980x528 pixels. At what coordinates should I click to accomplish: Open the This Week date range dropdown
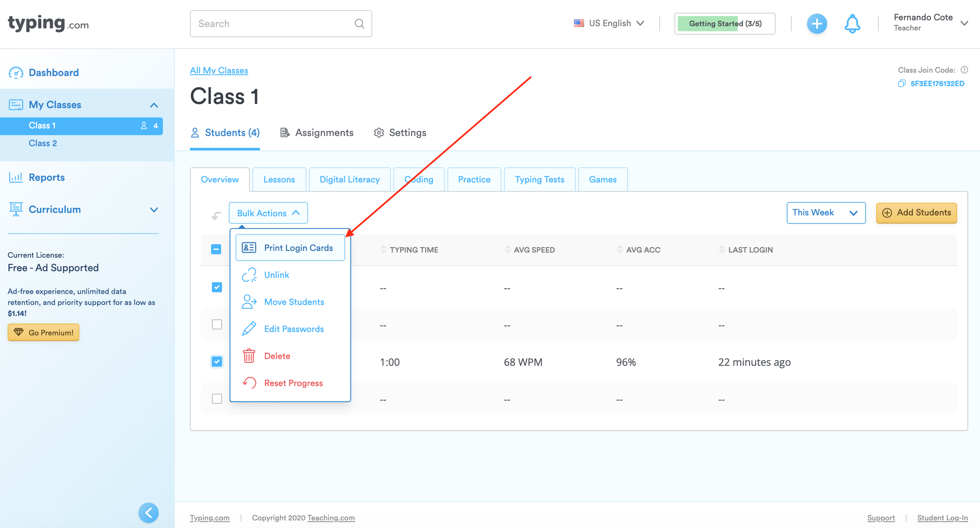tap(826, 213)
